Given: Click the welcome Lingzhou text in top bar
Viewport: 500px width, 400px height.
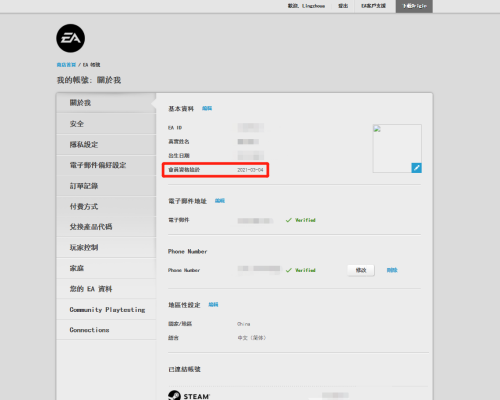Looking at the screenshot, I should coord(306,6).
